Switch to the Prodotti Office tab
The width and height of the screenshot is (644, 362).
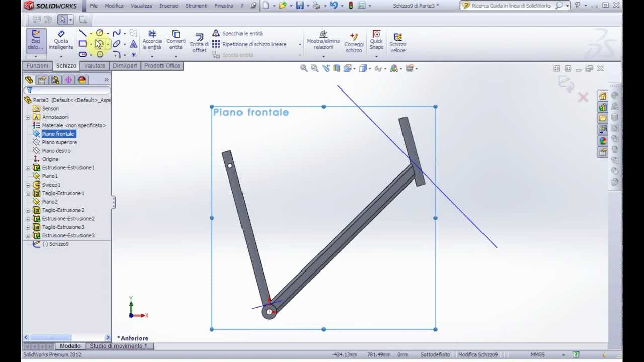point(162,66)
